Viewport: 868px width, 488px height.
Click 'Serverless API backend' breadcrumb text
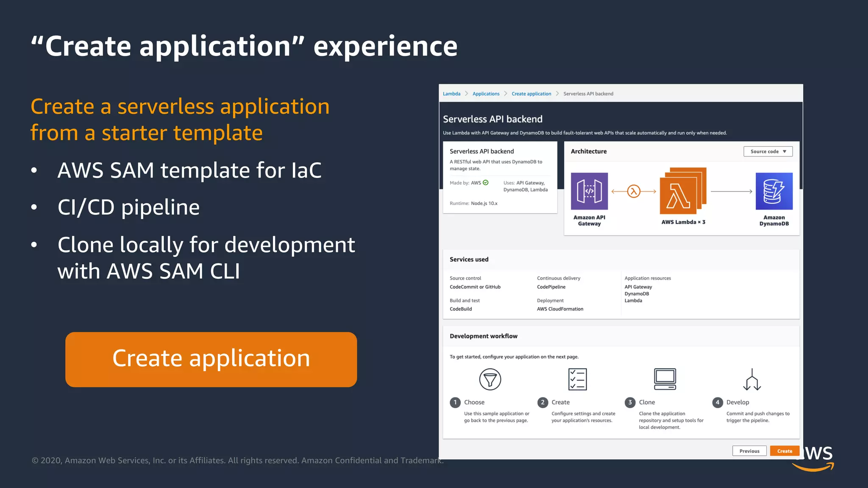[588, 94]
